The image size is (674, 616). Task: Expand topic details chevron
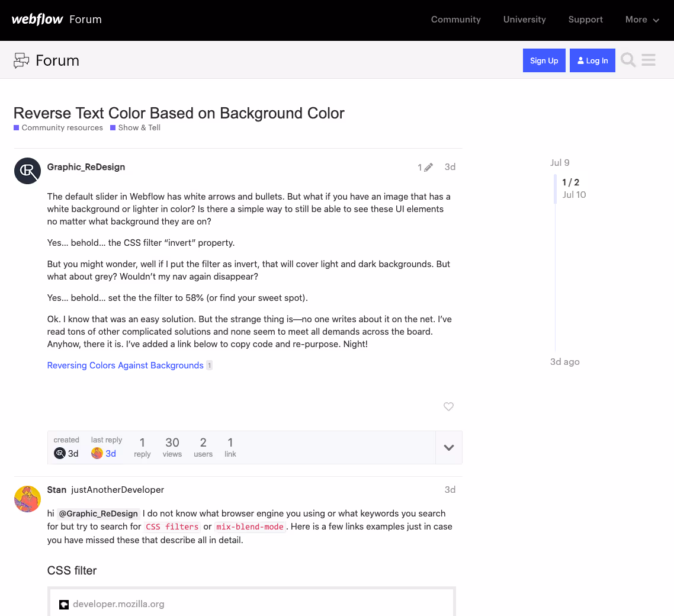449,448
